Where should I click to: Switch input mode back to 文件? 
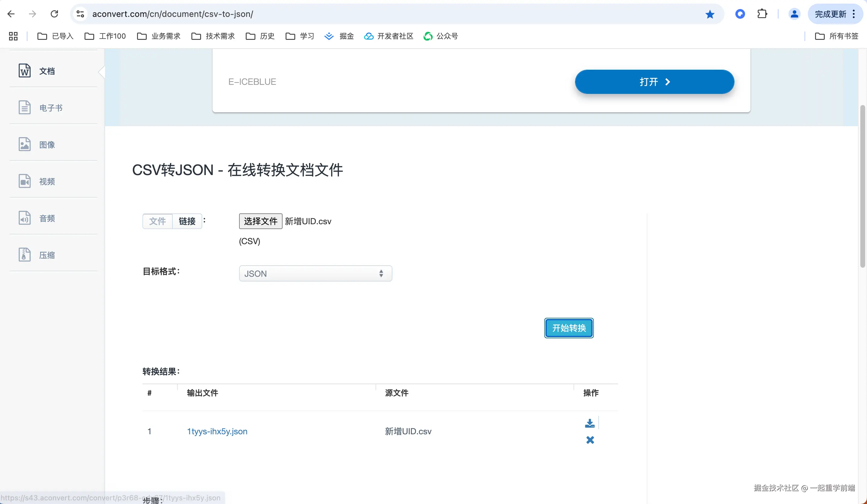(157, 221)
